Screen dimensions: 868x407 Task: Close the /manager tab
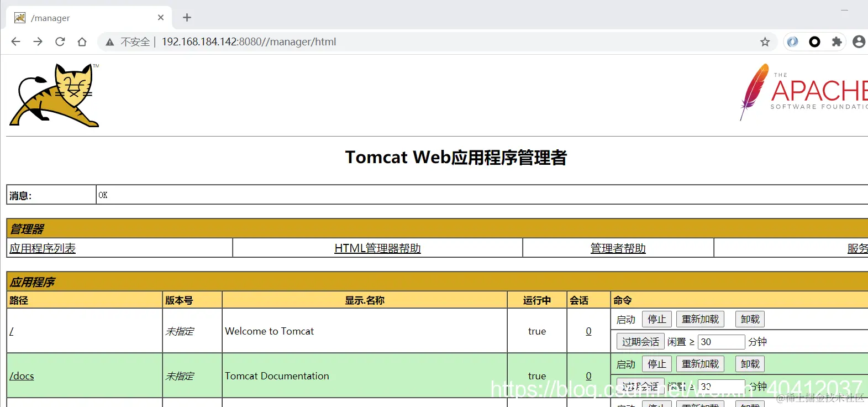click(161, 18)
